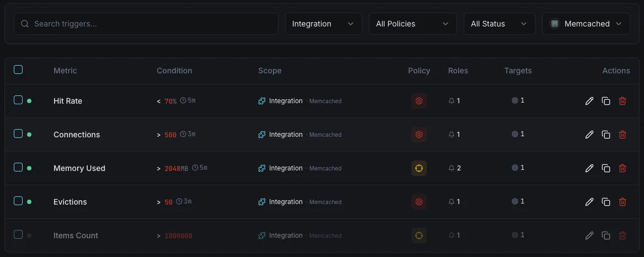Duplicate the Connections trigger
This screenshot has width=644, height=257.
[x=606, y=135]
